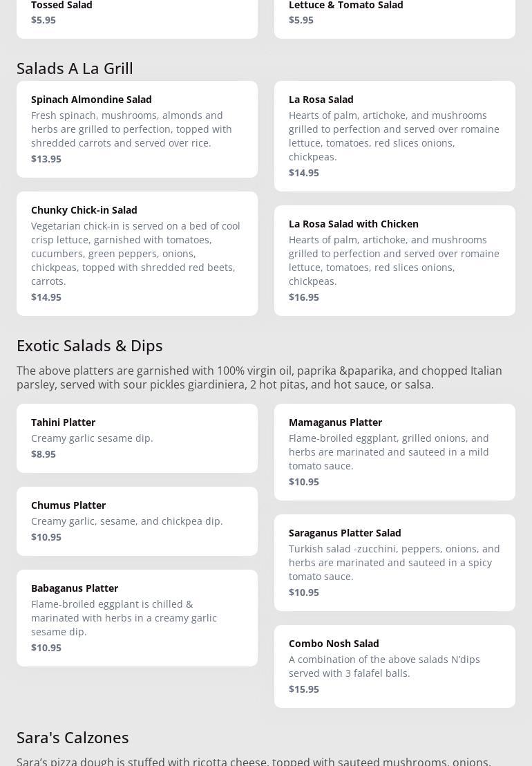Select the Tahini Platter item
The image size is (532, 766).
tap(137, 438)
